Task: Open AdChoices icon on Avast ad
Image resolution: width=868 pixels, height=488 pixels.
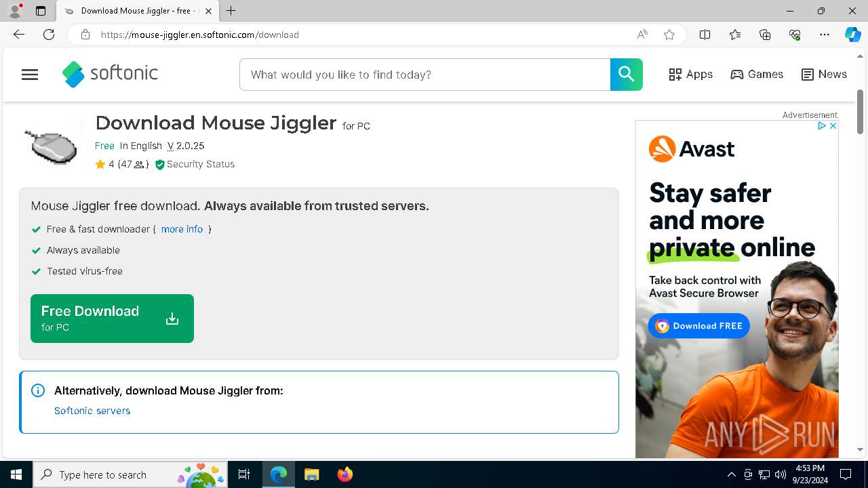Action: coord(822,126)
